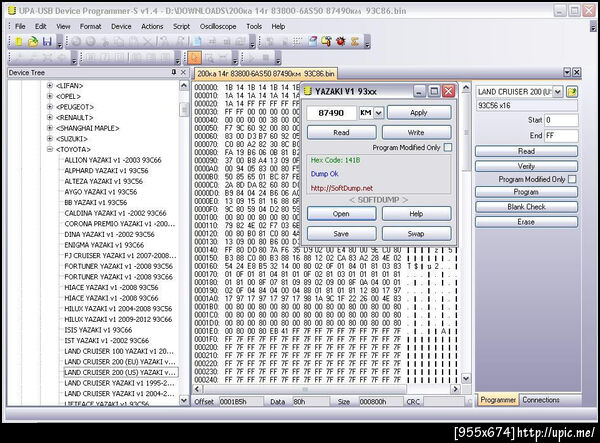
Task: Click the Blank Check button
Action: click(x=526, y=207)
